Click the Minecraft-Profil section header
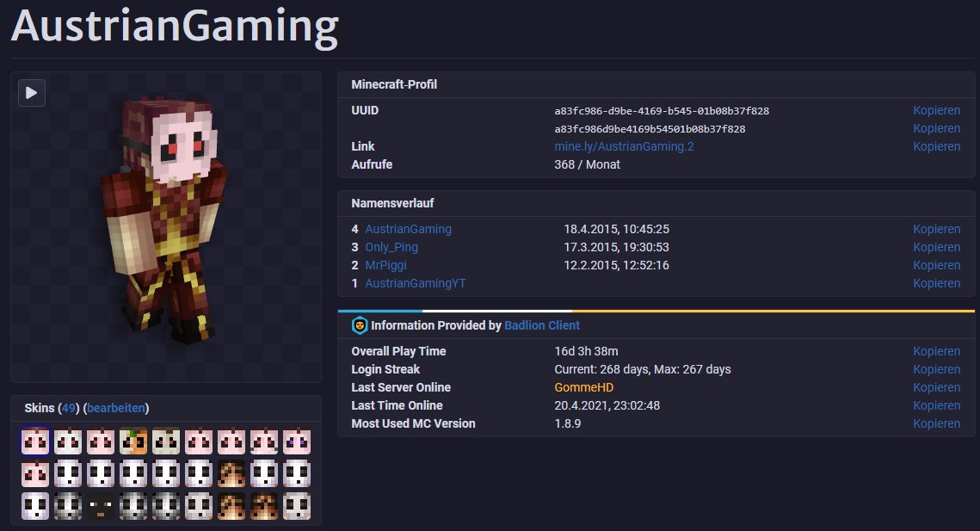Image resolution: width=980 pixels, height=531 pixels. pos(394,84)
